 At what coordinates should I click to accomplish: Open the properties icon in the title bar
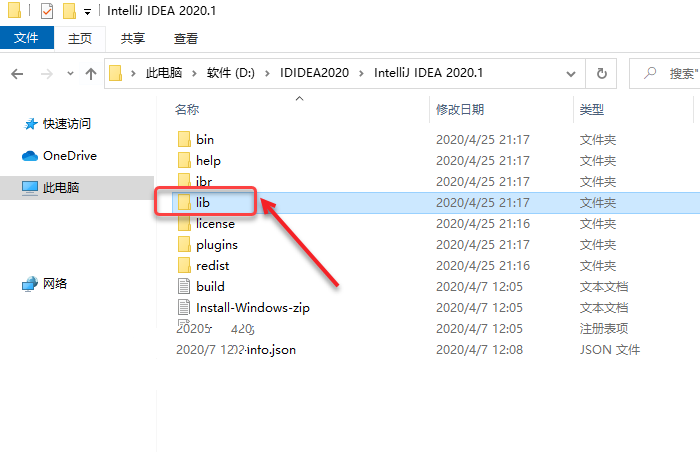47,11
